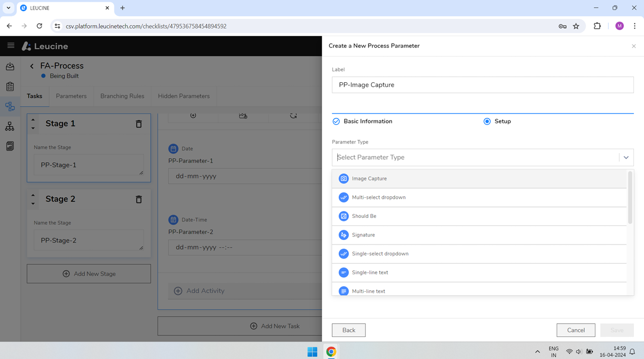Click the plus icon on Add New Stage
644x359 pixels.
click(x=66, y=274)
